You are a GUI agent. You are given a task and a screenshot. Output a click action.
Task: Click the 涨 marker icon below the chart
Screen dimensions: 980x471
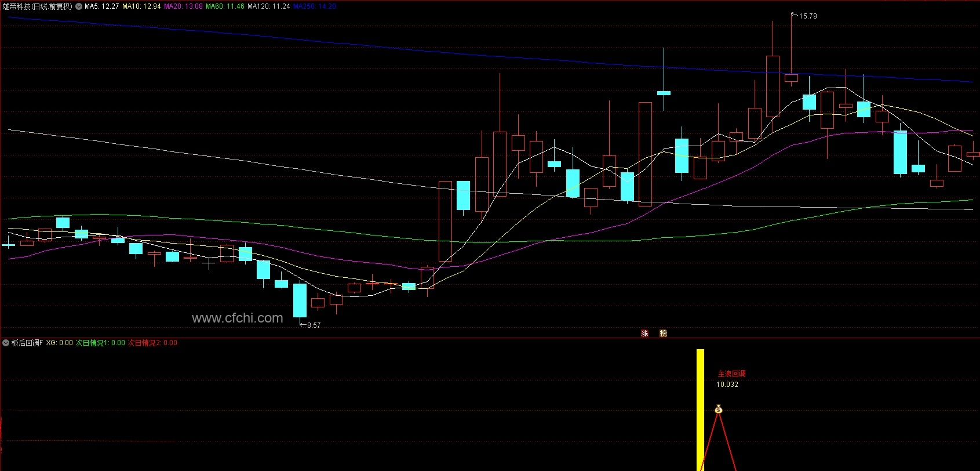point(644,334)
